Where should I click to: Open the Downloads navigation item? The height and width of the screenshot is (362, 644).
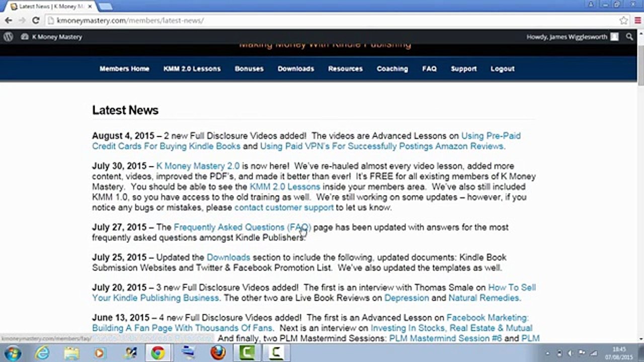pyautogui.click(x=296, y=68)
